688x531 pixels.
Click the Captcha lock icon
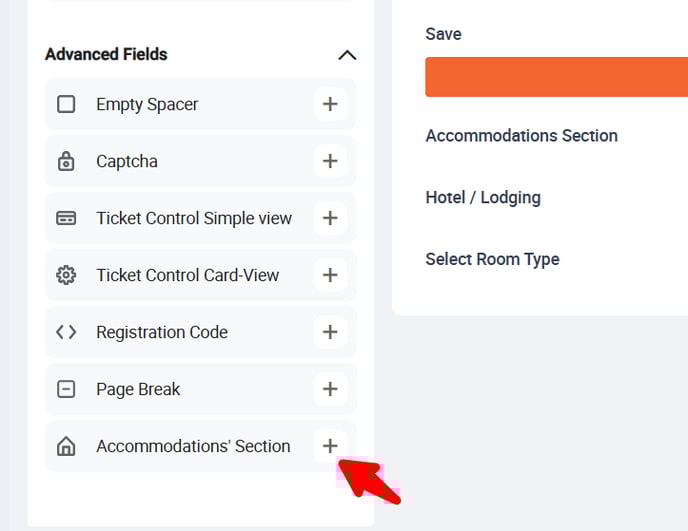[x=66, y=161]
